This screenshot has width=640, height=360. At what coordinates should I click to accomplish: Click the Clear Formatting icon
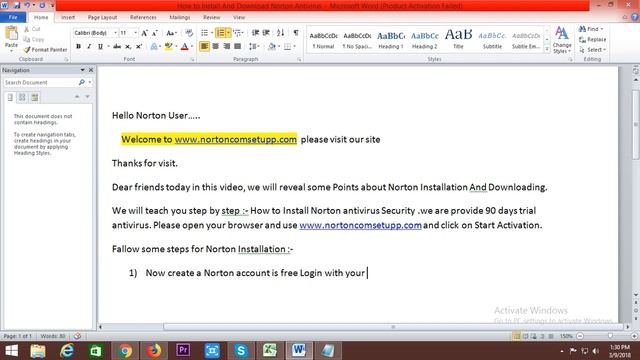[x=189, y=33]
